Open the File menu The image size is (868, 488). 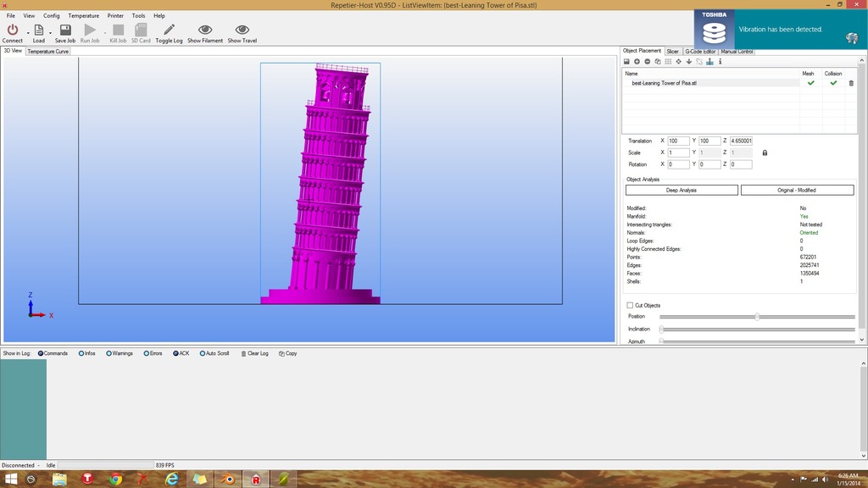(10, 15)
